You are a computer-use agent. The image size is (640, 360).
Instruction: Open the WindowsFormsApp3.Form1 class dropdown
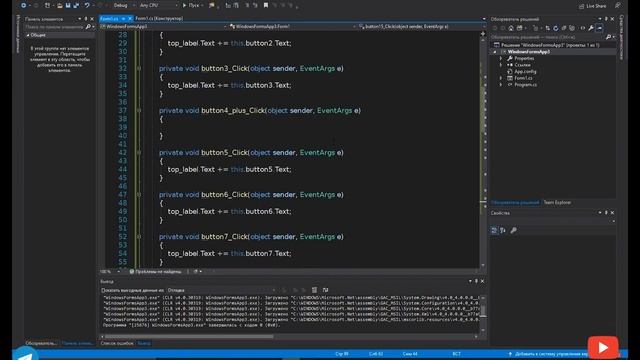pyautogui.click(x=292, y=27)
